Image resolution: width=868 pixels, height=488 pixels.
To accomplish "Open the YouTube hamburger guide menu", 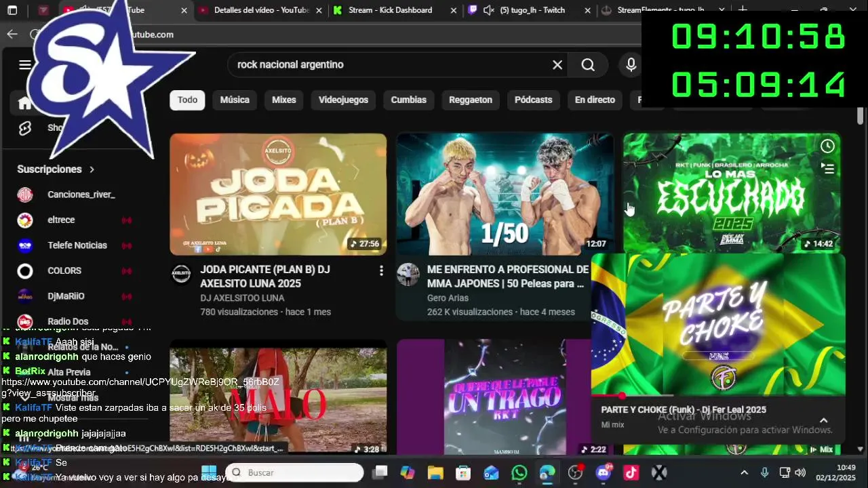I will pyautogui.click(x=25, y=65).
